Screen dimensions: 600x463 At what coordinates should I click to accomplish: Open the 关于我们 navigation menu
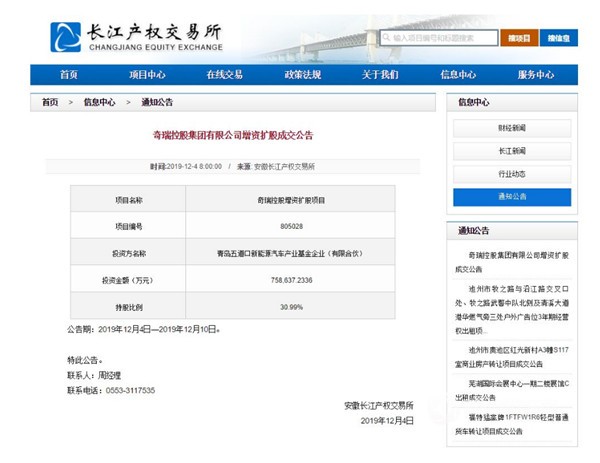[380, 75]
